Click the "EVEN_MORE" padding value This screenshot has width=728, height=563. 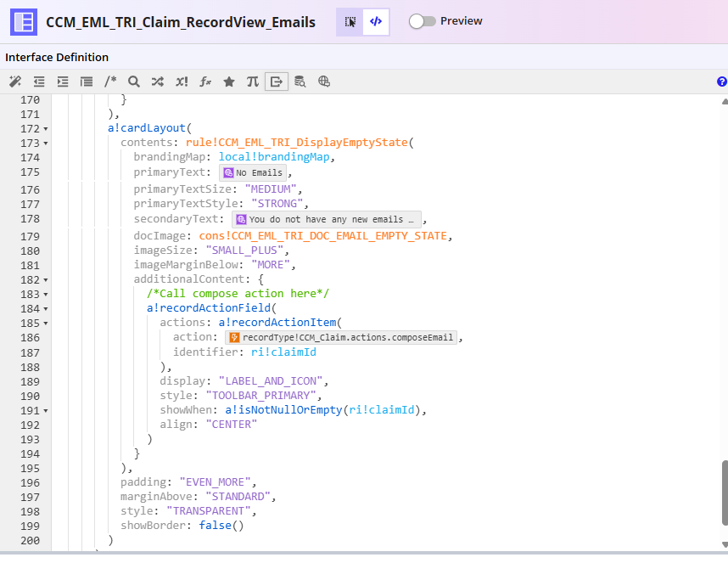(x=216, y=481)
